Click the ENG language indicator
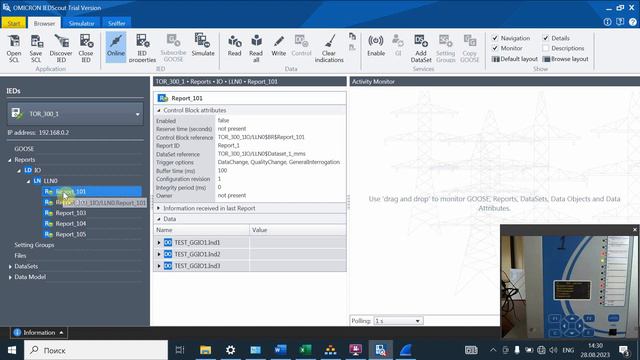Screen dimensions: 640x360 [568, 350]
